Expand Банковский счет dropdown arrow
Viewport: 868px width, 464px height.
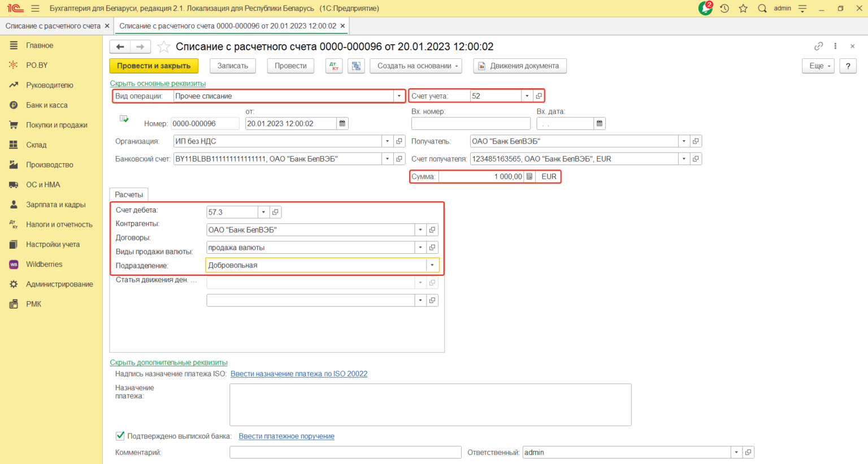pyautogui.click(x=388, y=159)
